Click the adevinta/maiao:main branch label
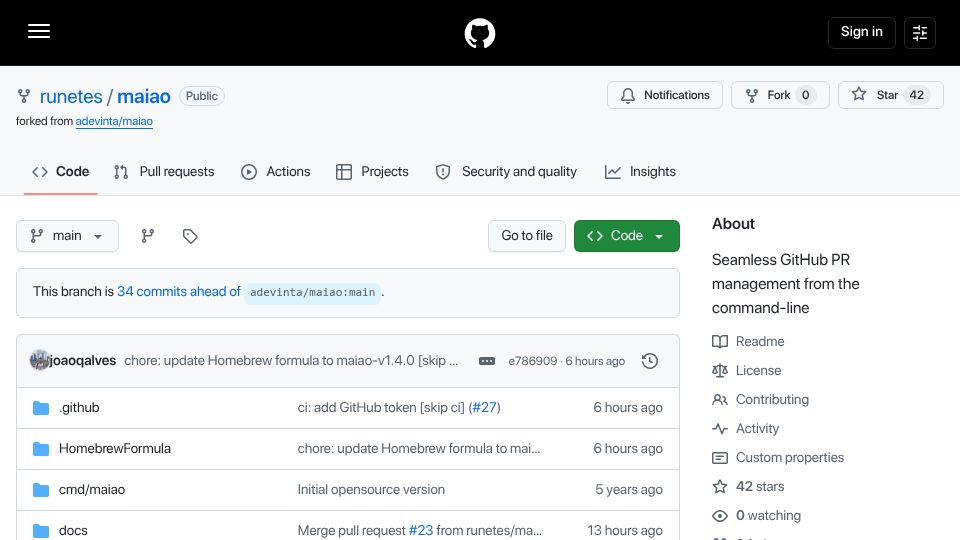 click(x=312, y=293)
